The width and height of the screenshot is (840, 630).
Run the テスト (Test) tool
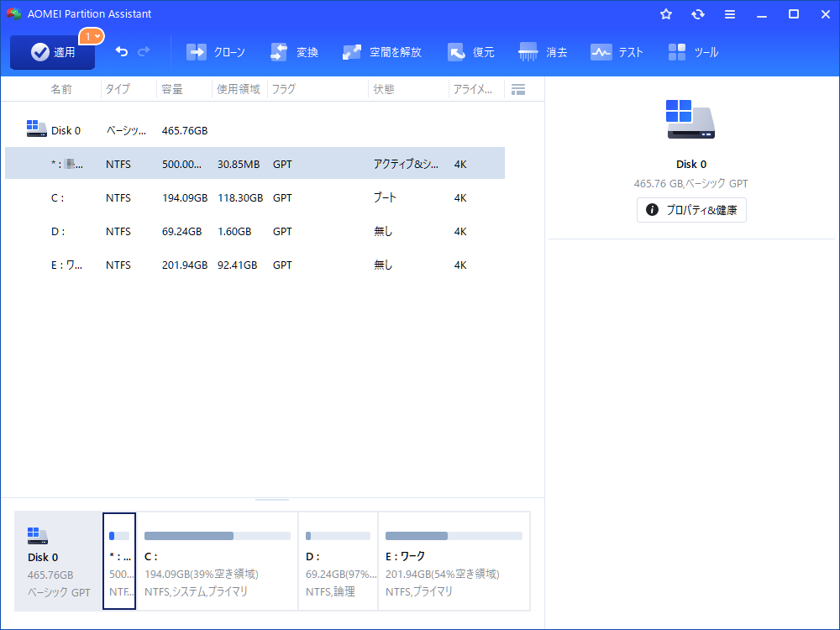[617, 51]
